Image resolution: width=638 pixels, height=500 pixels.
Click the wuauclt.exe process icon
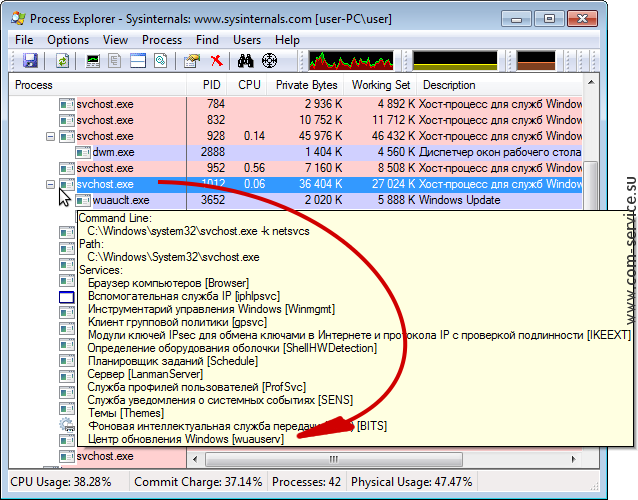coord(83,201)
